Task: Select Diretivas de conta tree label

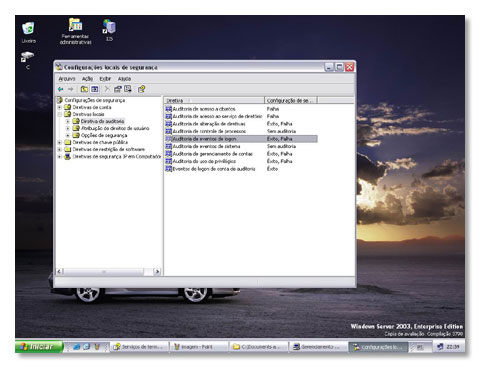Action: click(x=92, y=107)
